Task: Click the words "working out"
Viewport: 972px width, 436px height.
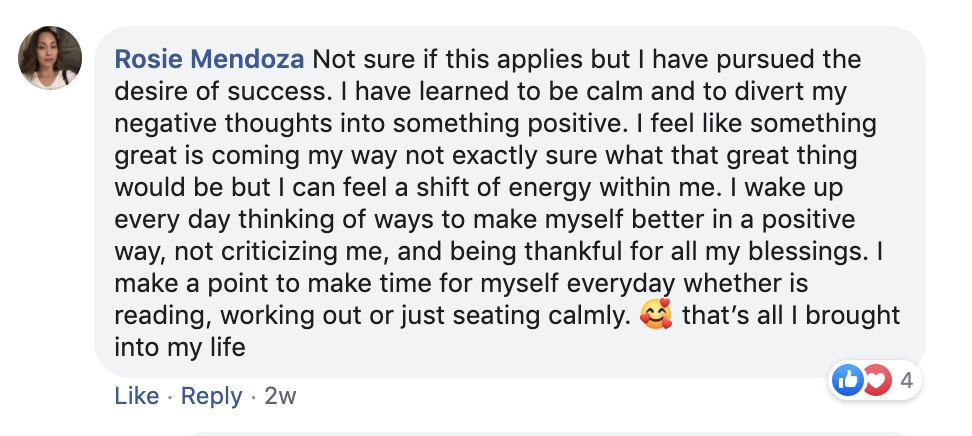Action: [x=321, y=317]
